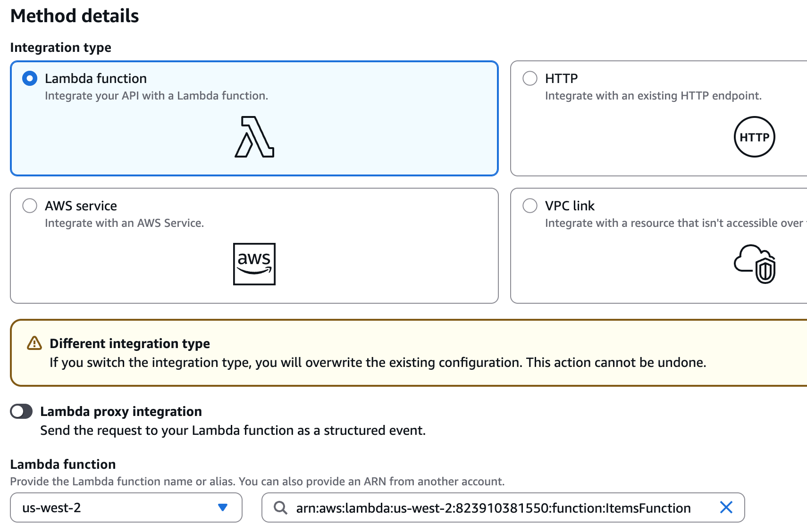807x532 pixels.
Task: Click the 'Method details' heading
Action: coord(75,16)
